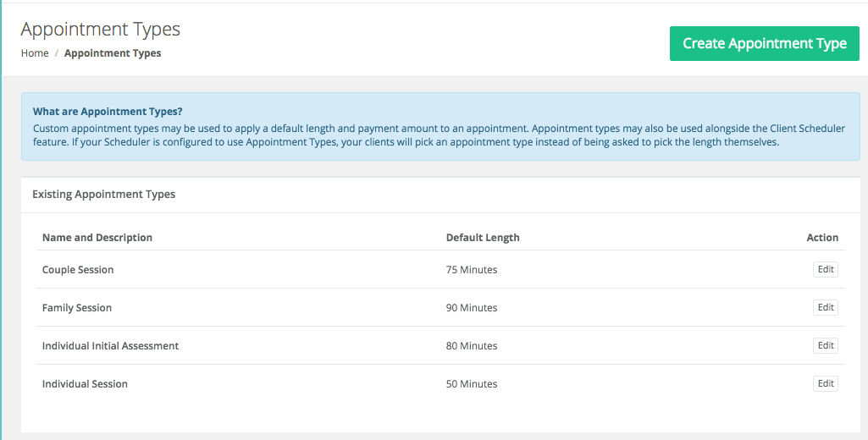Select the Family Session row name
This screenshot has height=440, width=868.
coord(77,308)
